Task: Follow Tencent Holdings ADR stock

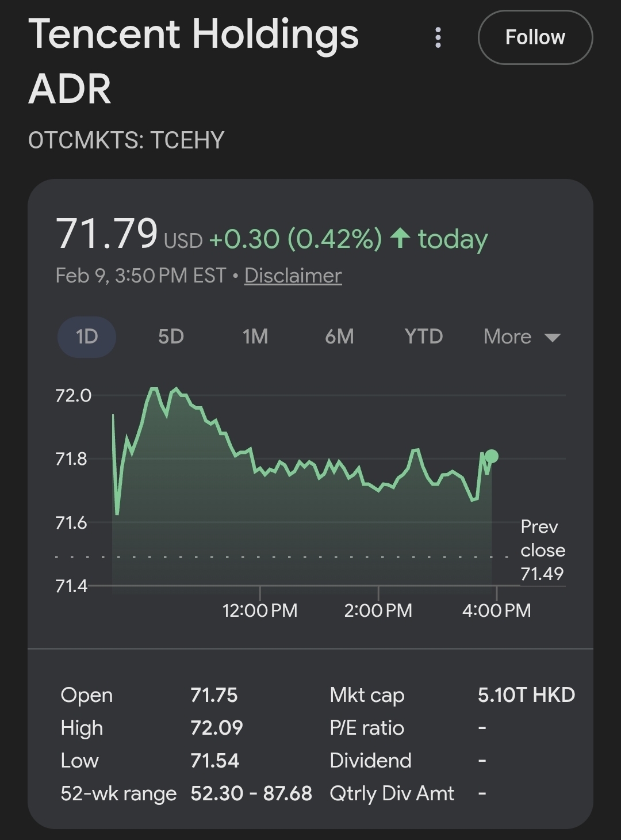Action: tap(535, 37)
